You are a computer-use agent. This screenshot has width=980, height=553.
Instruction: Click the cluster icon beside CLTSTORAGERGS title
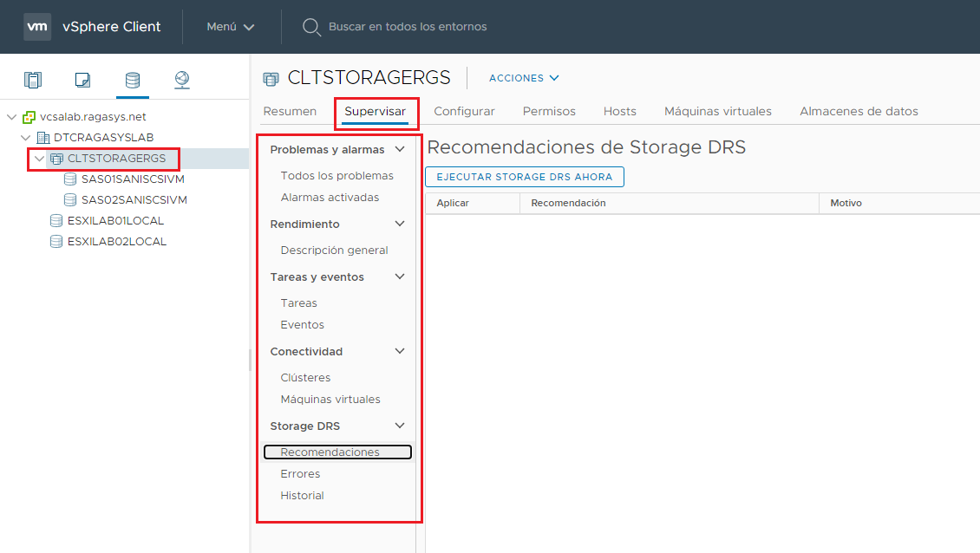tap(270, 77)
